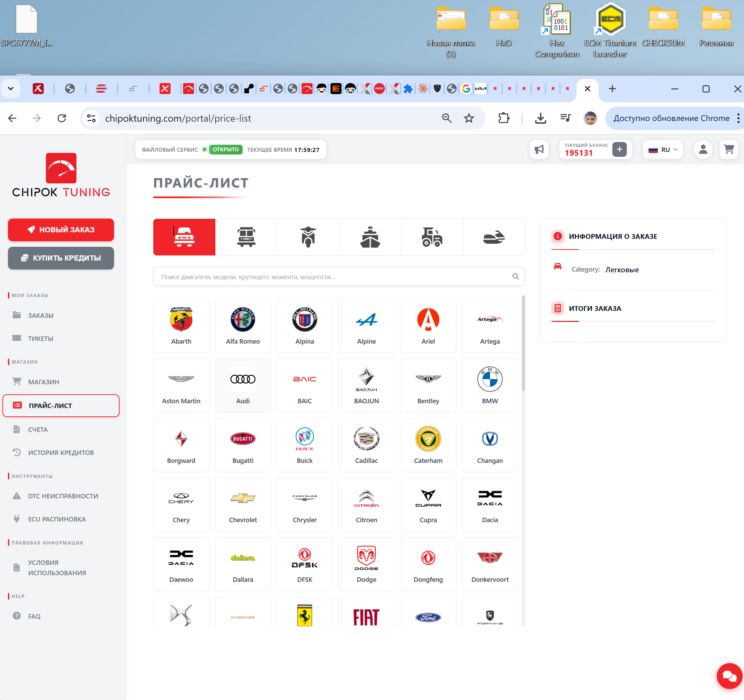Viewport: 744px width, 700px height.
Task: Open the DFSK brand
Action: (x=305, y=564)
